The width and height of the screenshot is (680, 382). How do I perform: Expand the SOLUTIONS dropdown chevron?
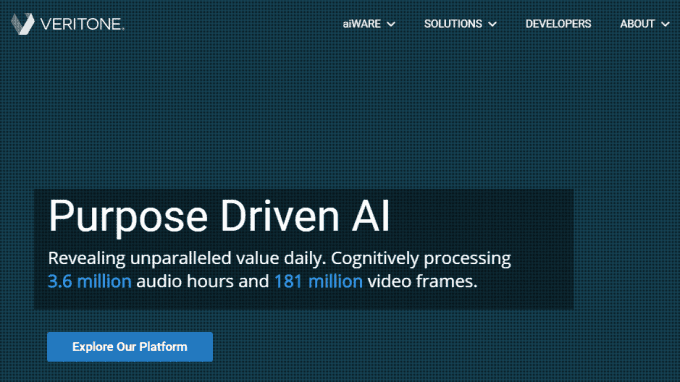[492, 24]
